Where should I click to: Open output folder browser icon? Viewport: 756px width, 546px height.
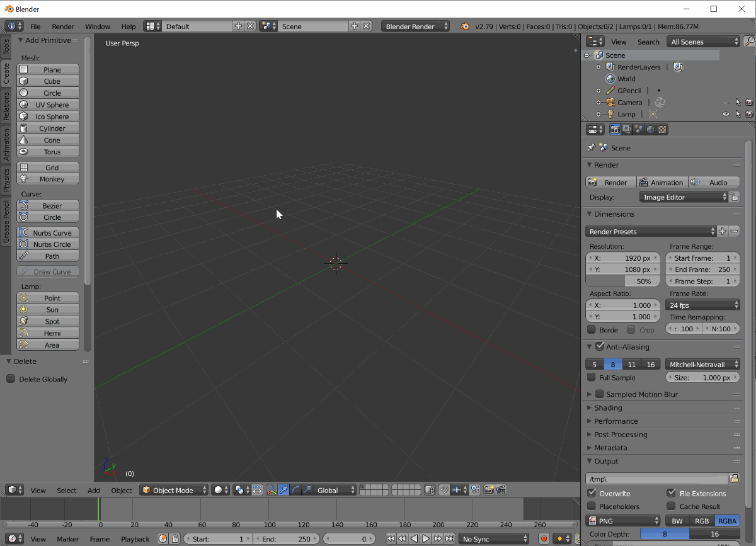tap(734, 479)
